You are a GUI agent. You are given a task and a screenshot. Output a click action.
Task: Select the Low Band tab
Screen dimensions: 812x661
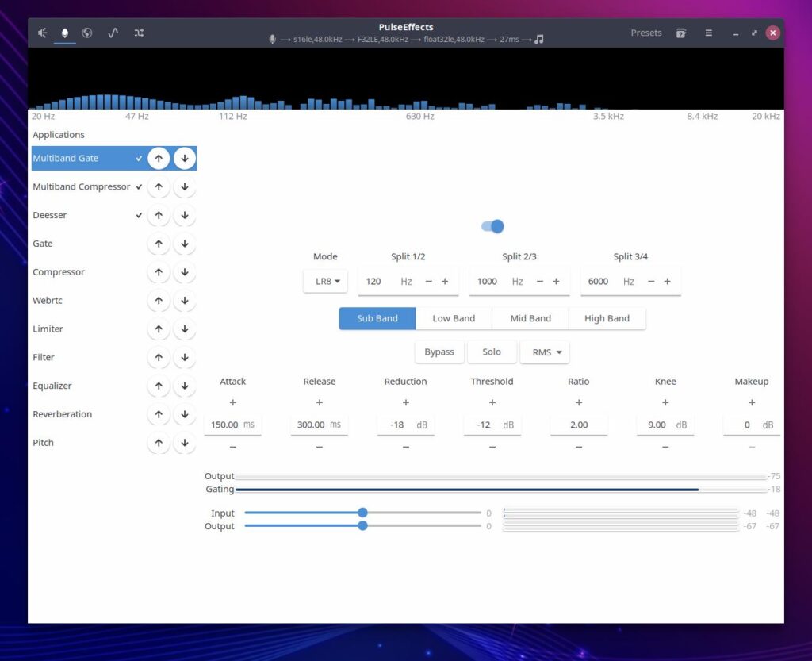(x=454, y=318)
